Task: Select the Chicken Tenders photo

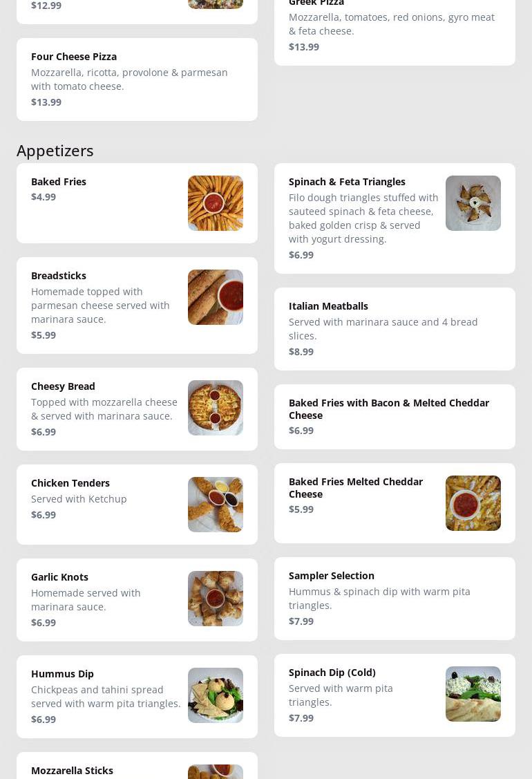Action: [x=215, y=505]
